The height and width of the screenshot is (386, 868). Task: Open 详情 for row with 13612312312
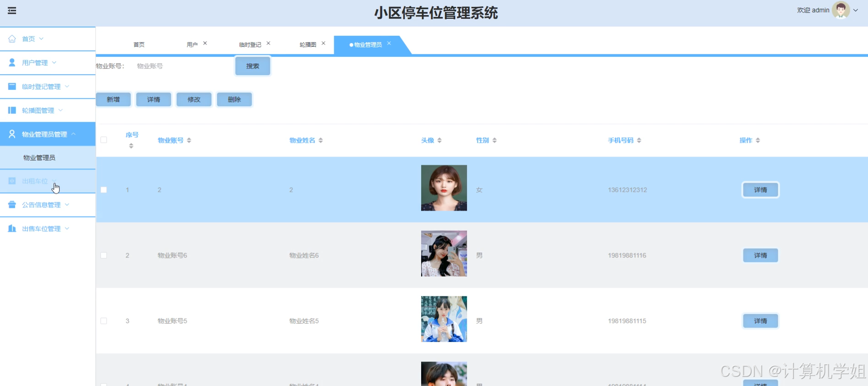(x=760, y=190)
